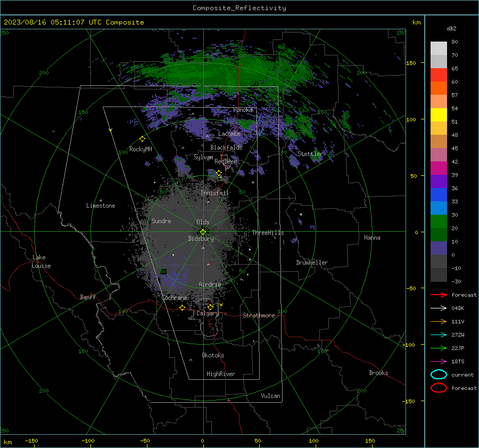
Task: Click the yellow diamond marker above Calgary
Action: [x=210, y=307]
